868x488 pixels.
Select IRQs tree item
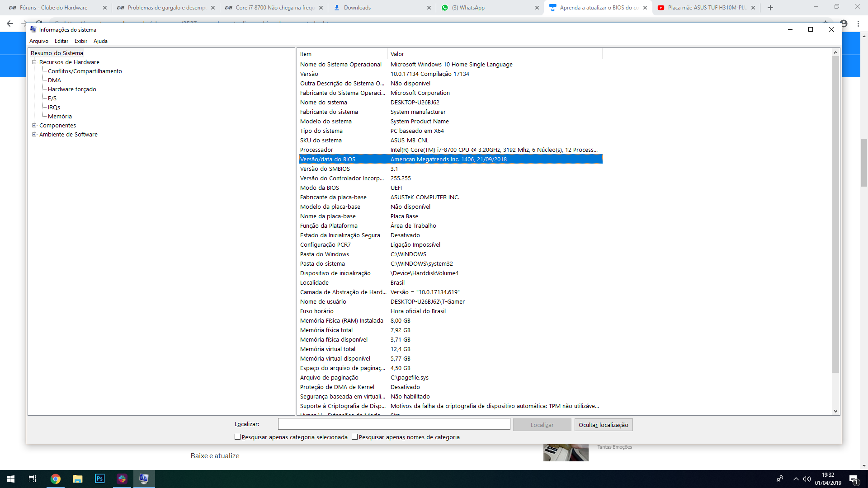(x=54, y=108)
